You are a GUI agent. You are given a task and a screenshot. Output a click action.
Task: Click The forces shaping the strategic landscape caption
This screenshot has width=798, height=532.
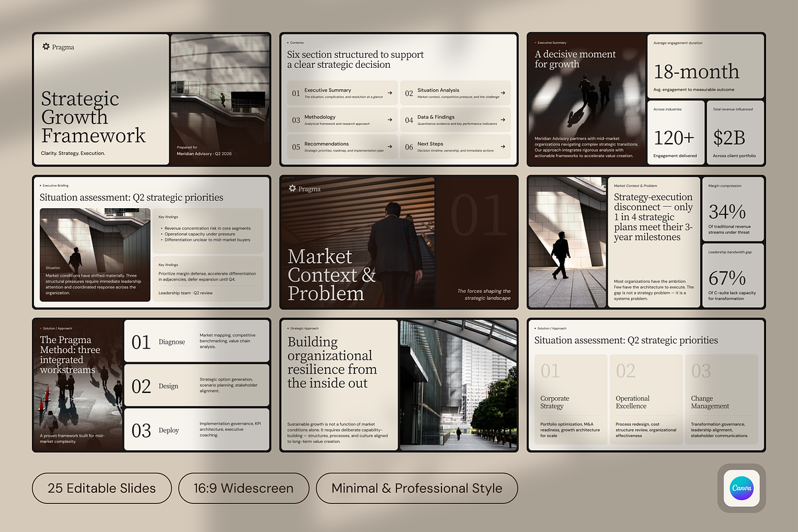[x=484, y=295]
